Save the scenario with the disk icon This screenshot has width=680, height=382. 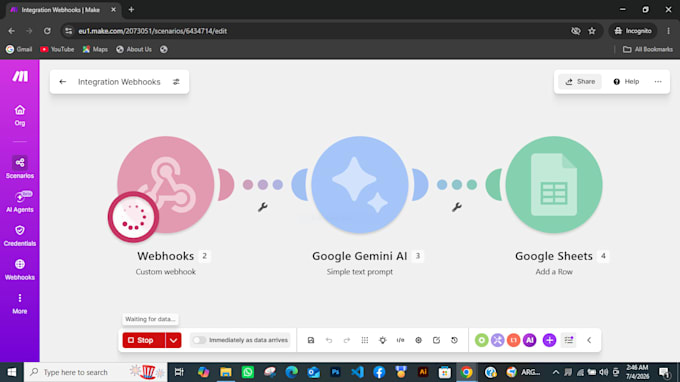[x=311, y=340]
